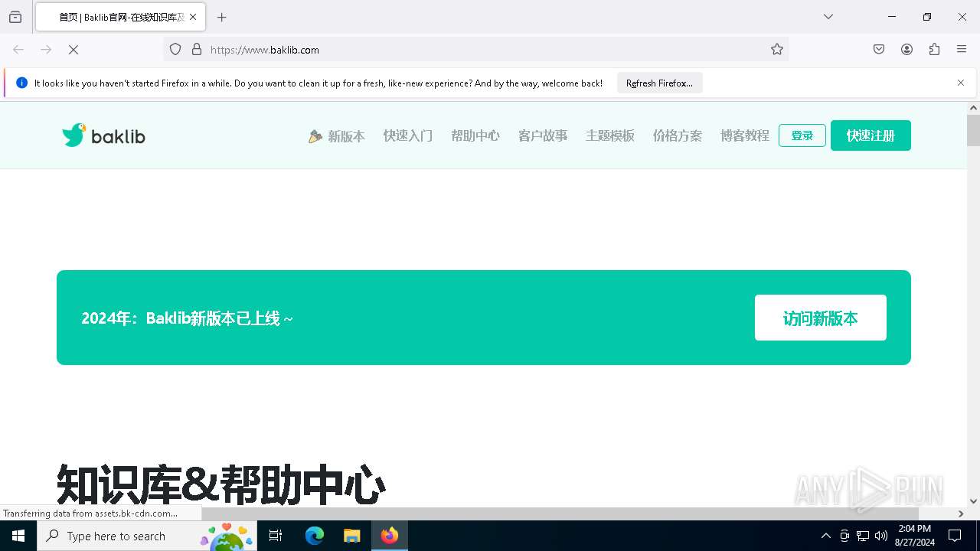Click the info icon in notification bar

click(x=21, y=83)
